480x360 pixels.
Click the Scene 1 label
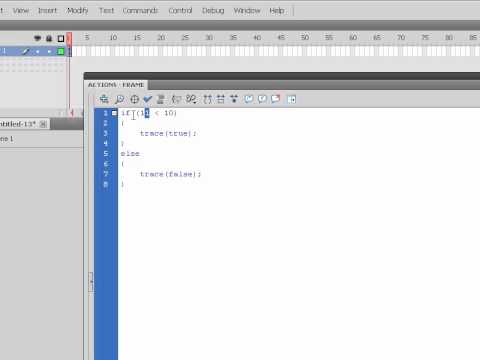pos(6,139)
